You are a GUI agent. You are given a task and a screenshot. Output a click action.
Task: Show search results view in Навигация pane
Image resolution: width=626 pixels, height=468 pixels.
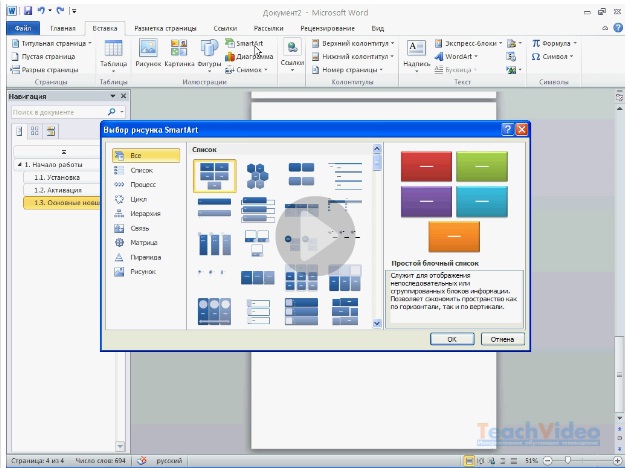tap(51, 131)
